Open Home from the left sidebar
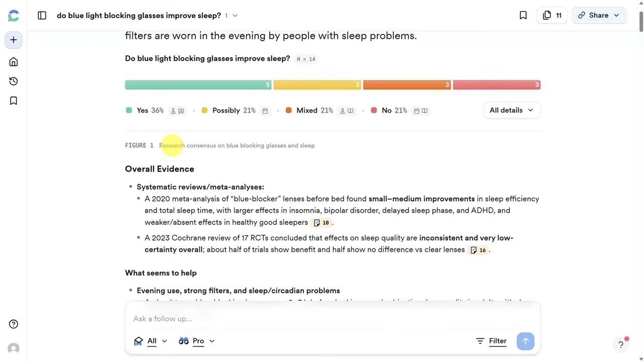Image resolution: width=644 pixels, height=362 pixels. pyautogui.click(x=13, y=61)
